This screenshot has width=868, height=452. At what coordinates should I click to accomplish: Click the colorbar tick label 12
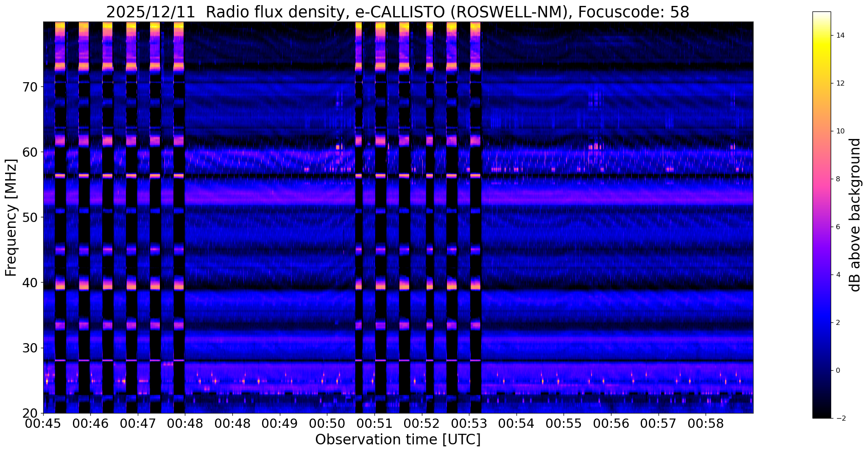pyautogui.click(x=840, y=83)
